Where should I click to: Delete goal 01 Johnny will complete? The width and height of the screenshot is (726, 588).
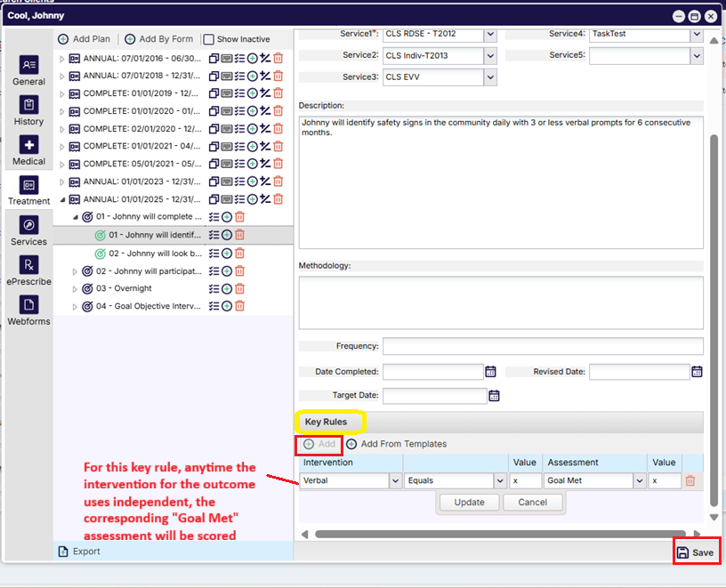tap(239, 217)
